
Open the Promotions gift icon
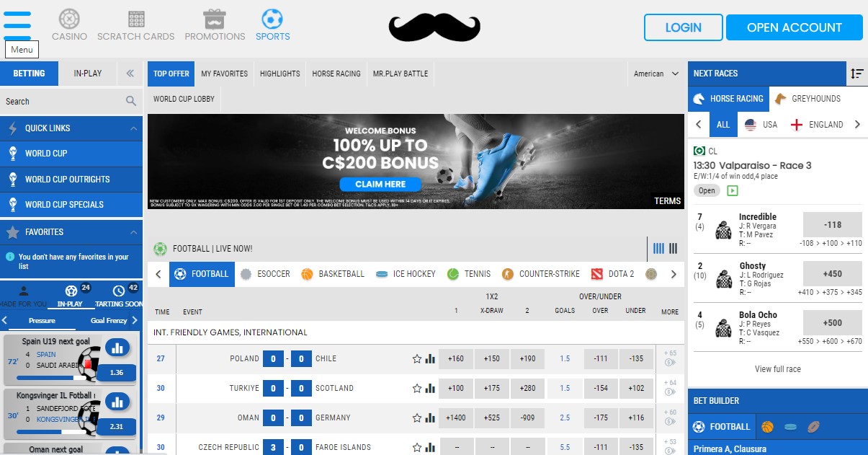[x=215, y=19]
